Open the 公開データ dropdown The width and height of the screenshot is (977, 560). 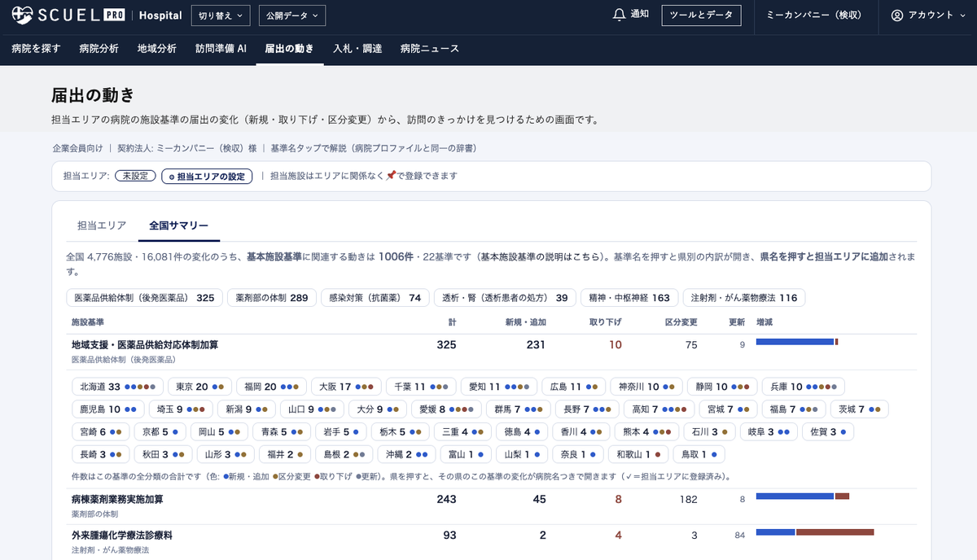point(292,15)
